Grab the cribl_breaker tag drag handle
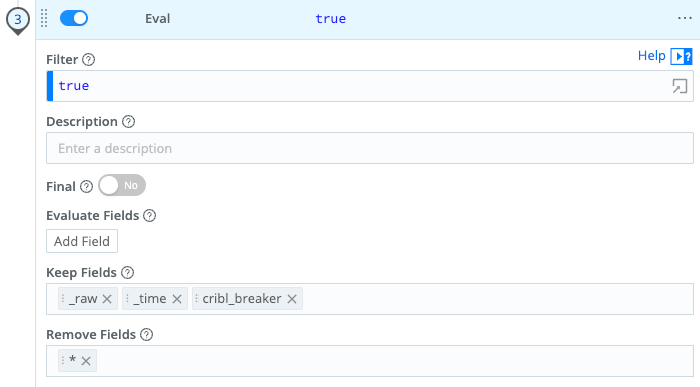The height and width of the screenshot is (387, 700). click(196, 298)
